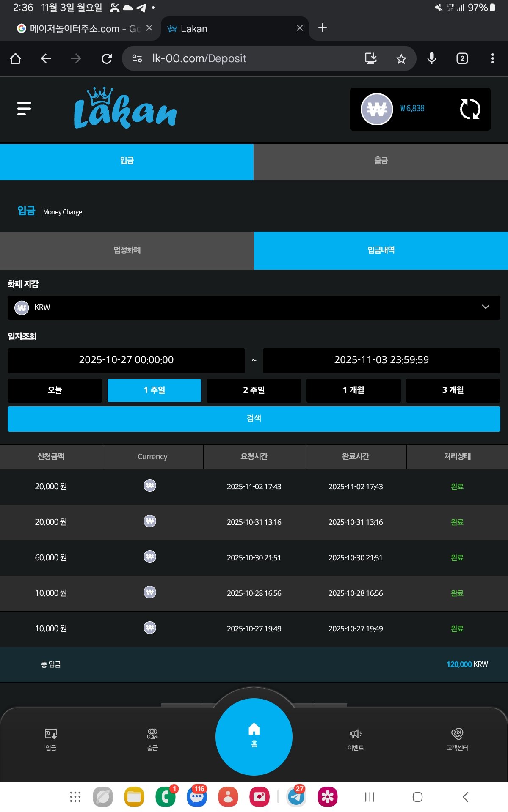Image resolution: width=508 pixels, height=812 pixels.
Task: Switch to the 출금 withdrawal tab
Action: pyautogui.click(x=381, y=161)
